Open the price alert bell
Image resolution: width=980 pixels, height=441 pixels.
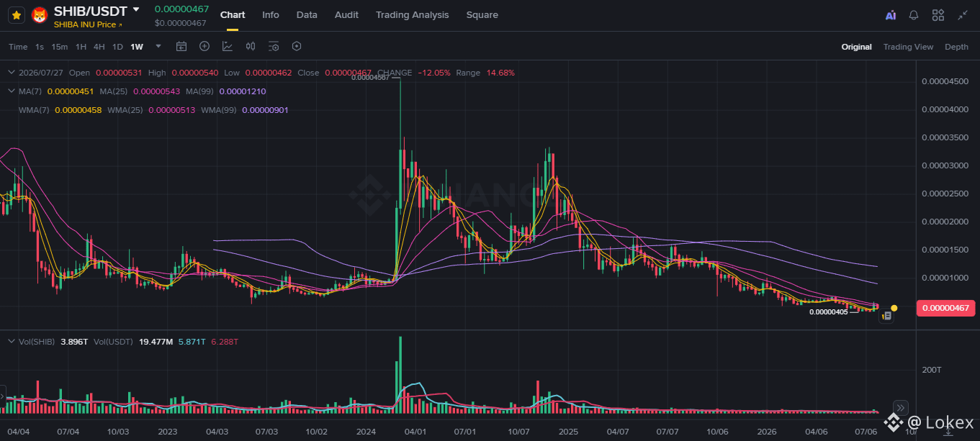tap(914, 14)
